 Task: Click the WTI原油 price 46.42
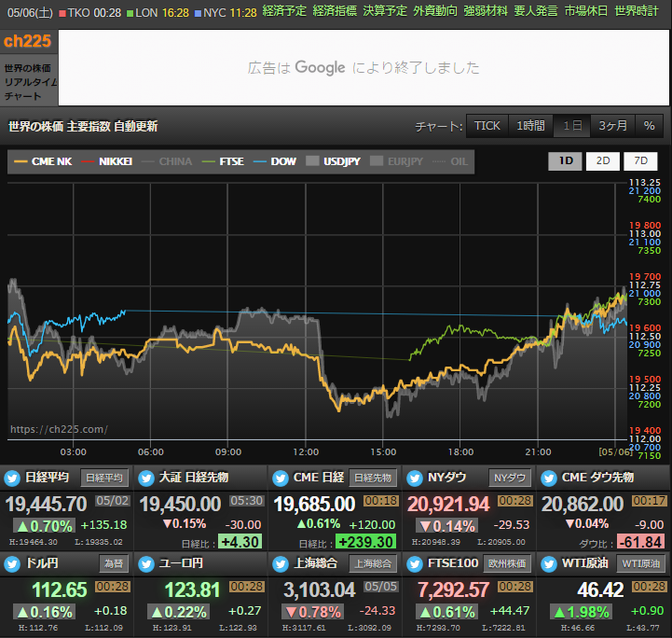[x=600, y=590]
